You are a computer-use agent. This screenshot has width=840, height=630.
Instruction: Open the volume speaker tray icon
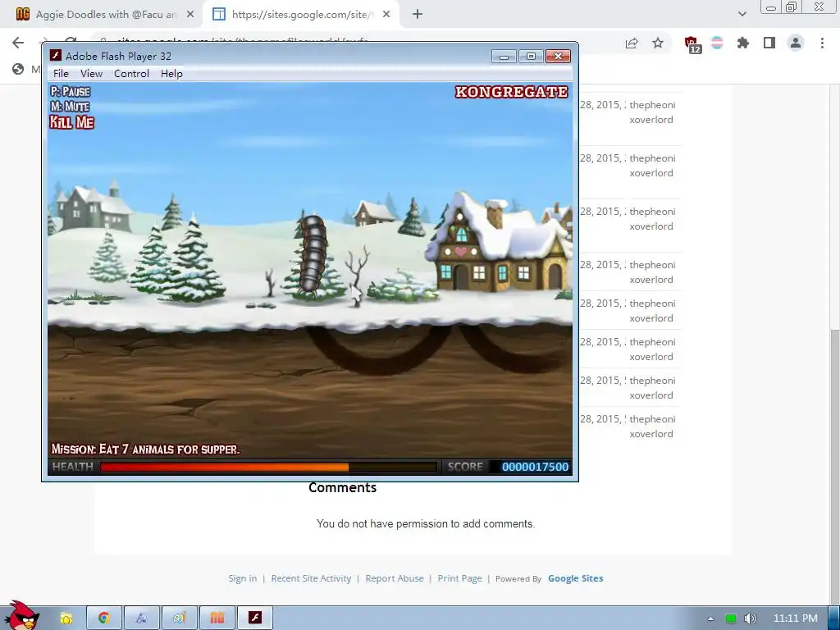(751, 619)
